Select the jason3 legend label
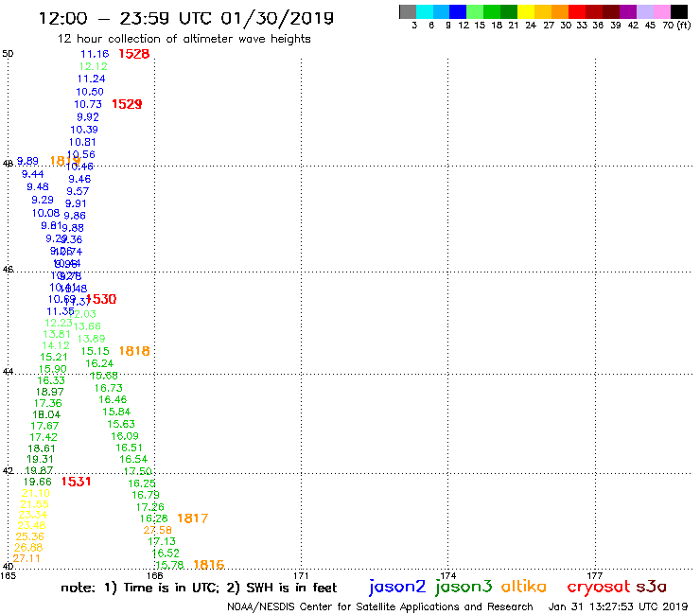700x615 pixels. [x=464, y=587]
